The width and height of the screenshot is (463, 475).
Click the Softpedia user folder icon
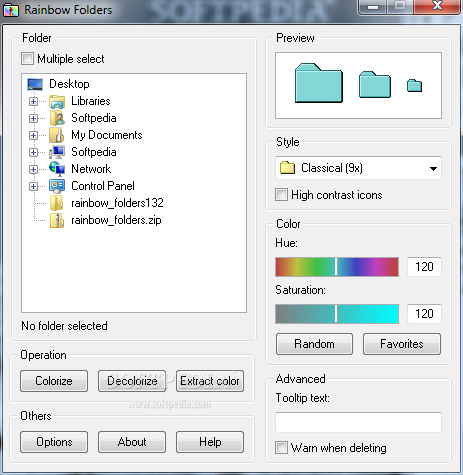(57, 118)
